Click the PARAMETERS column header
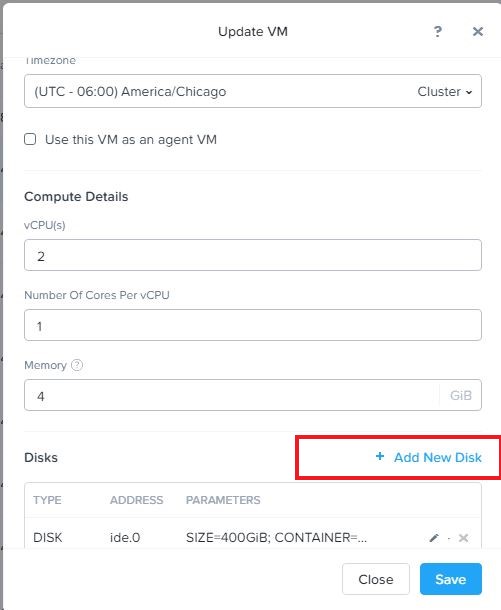This screenshot has height=610, width=501. point(223,500)
